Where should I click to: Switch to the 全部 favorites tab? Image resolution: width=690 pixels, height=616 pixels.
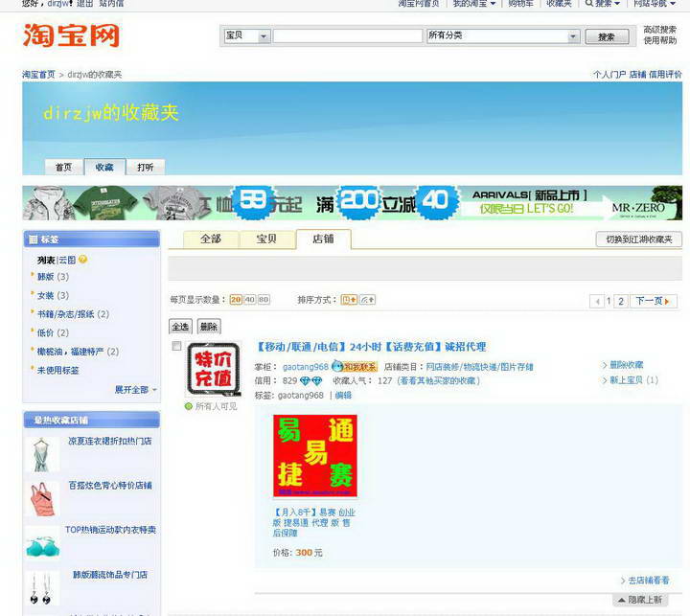[211, 239]
